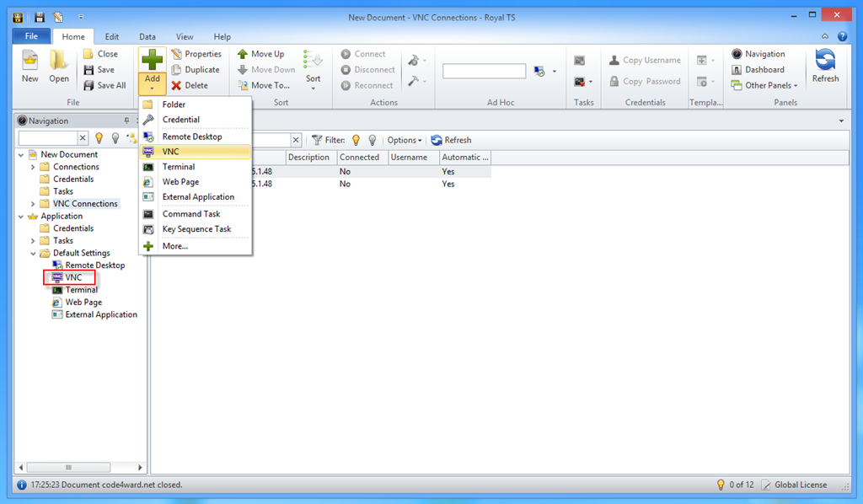Select VNC from the Add menu
Viewport: 863px width, 504px height.
(171, 152)
